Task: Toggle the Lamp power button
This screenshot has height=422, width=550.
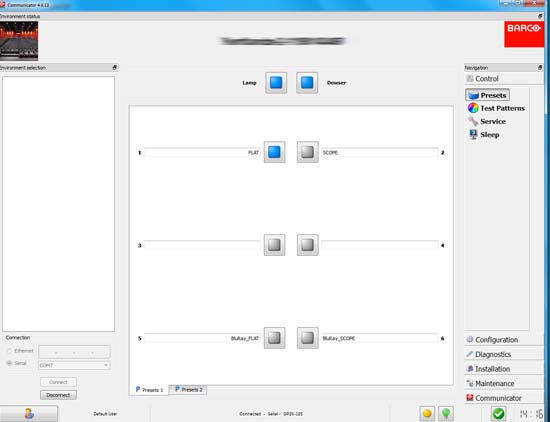Action: pos(276,83)
